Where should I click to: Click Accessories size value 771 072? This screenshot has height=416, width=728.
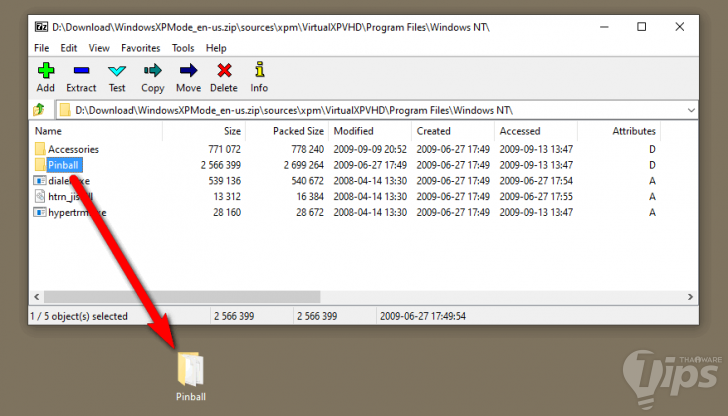pyautogui.click(x=224, y=149)
